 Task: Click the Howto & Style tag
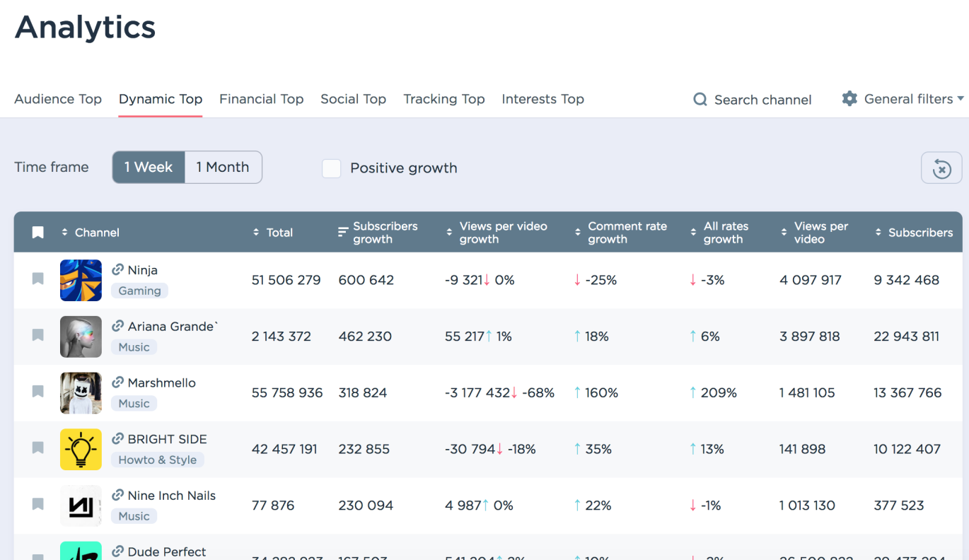[158, 460]
